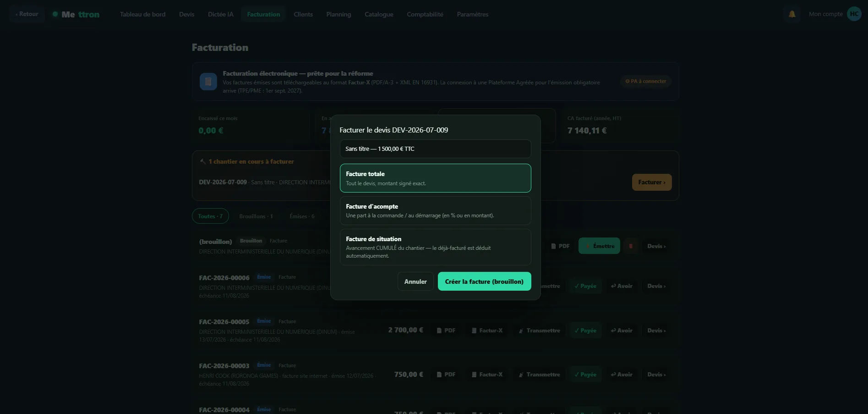
Task: Open Dictée IA in the navigation
Action: pyautogui.click(x=221, y=14)
